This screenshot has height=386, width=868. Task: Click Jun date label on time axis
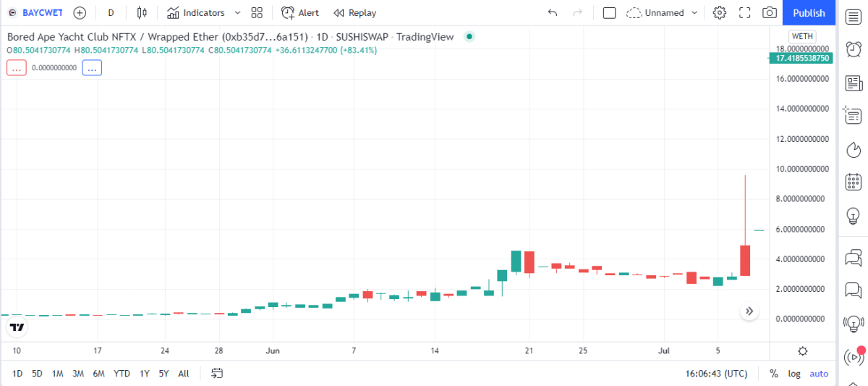pyautogui.click(x=273, y=351)
